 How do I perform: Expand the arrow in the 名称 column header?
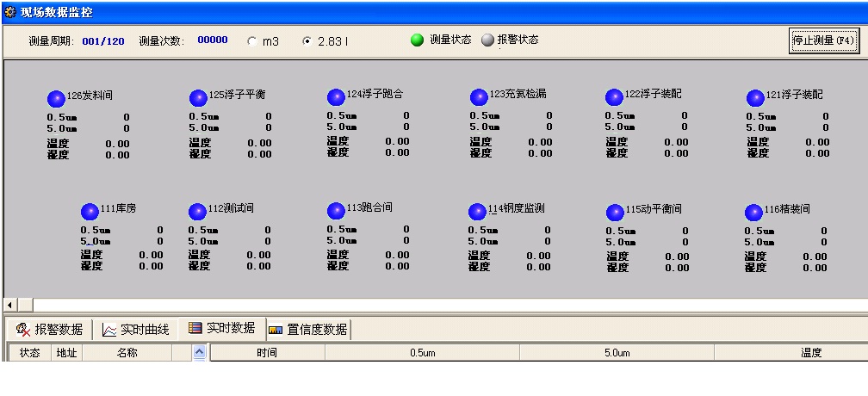[x=199, y=352]
